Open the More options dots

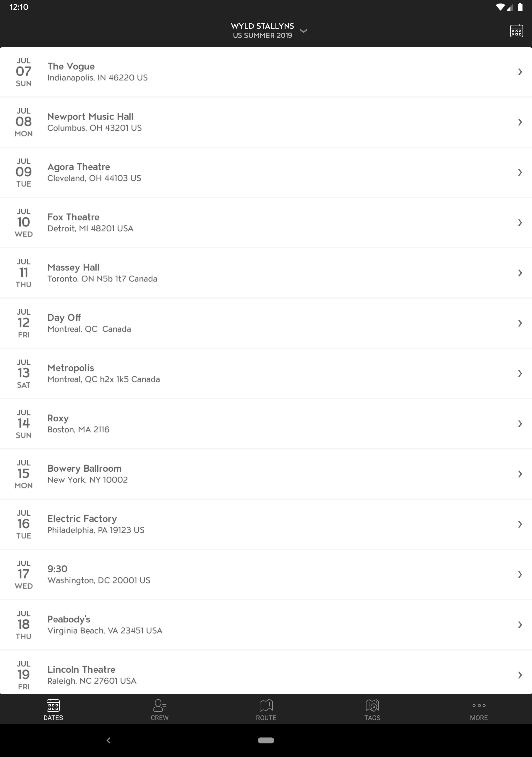(479, 705)
